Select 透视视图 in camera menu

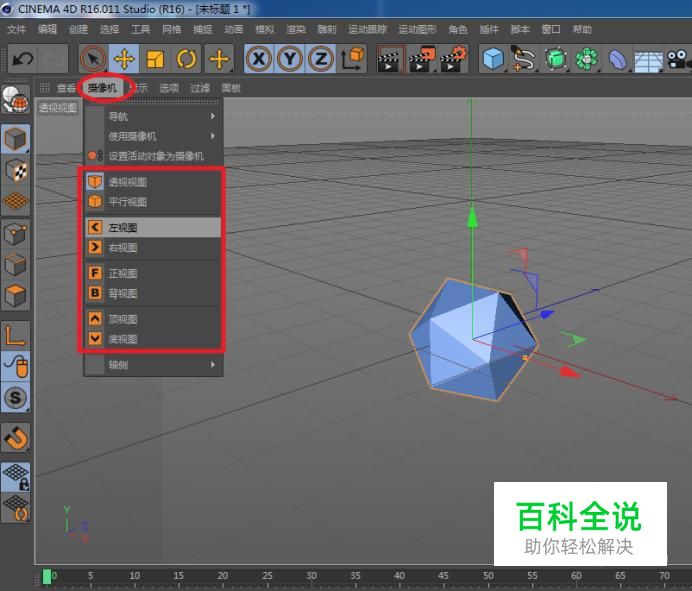153,182
